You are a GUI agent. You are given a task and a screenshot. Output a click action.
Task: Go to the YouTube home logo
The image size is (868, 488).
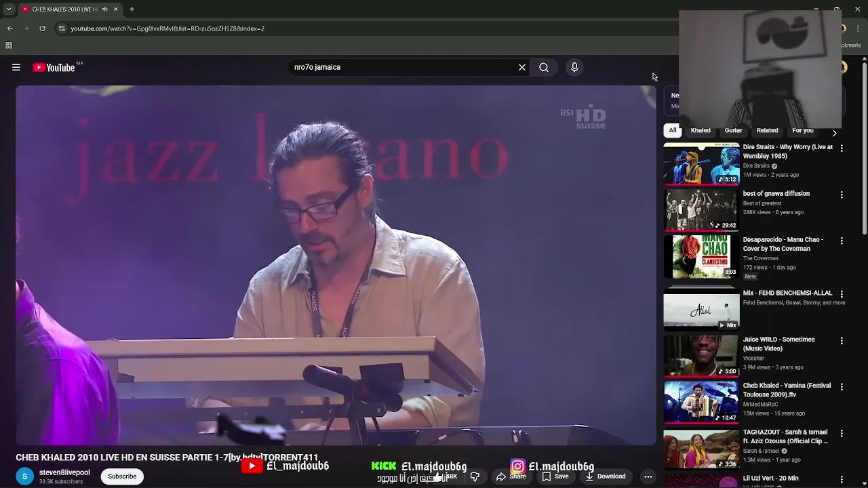(x=54, y=67)
